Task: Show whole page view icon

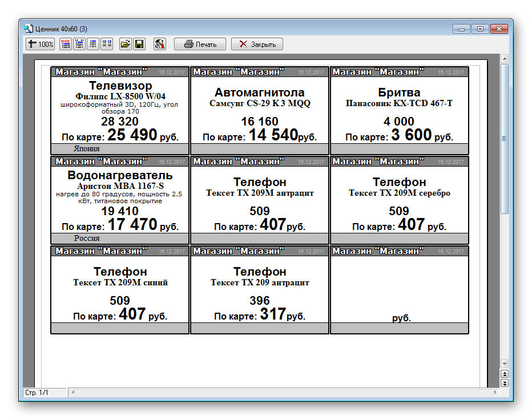Action: click(93, 44)
